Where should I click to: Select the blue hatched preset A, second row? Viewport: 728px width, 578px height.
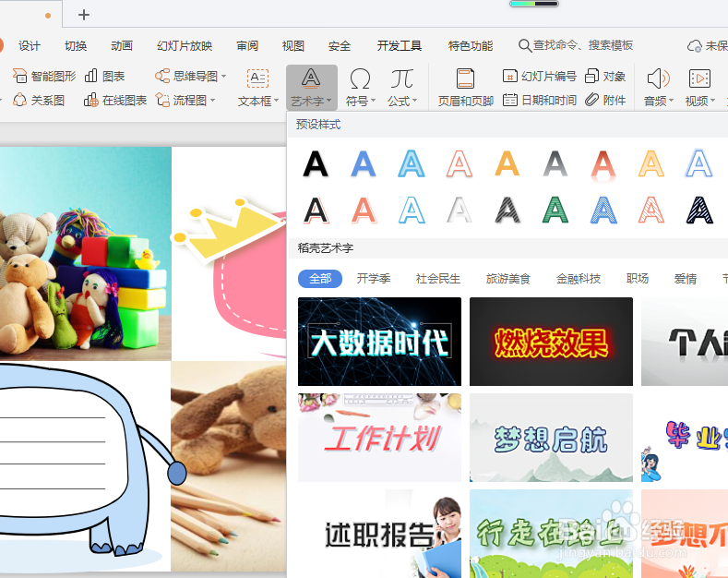(x=603, y=211)
